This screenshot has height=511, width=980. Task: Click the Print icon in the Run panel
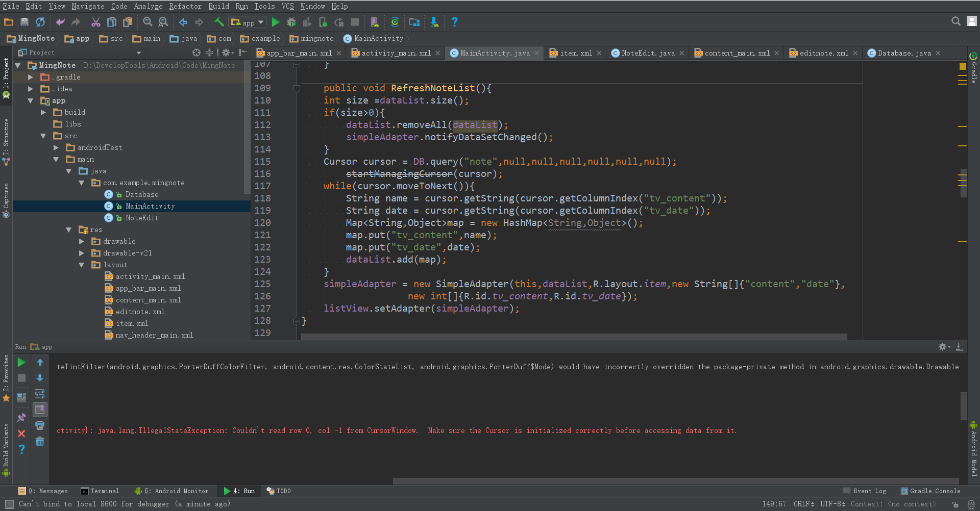40,425
